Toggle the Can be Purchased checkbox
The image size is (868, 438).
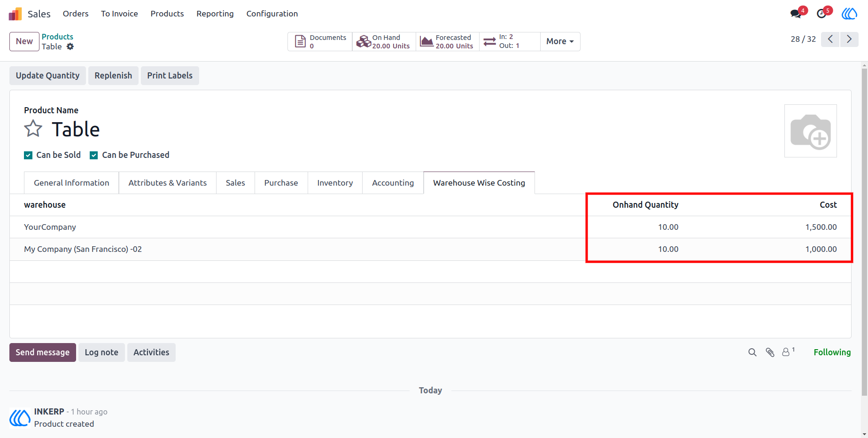point(94,155)
